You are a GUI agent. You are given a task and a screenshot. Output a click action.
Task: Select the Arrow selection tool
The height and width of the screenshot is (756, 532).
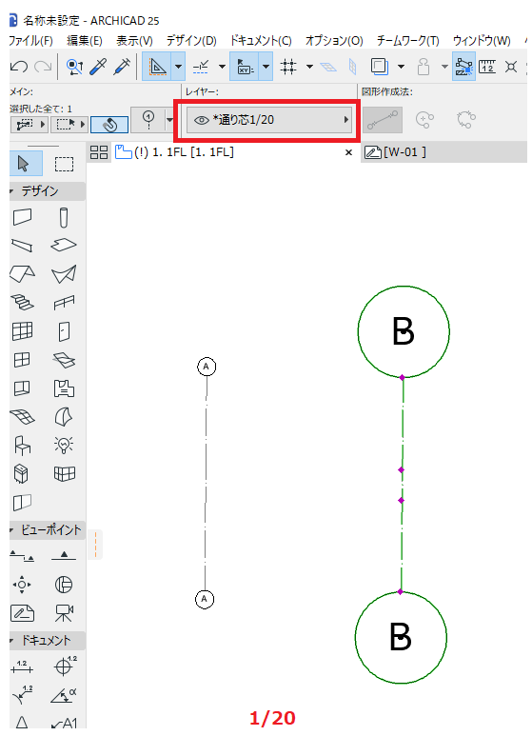point(23,164)
